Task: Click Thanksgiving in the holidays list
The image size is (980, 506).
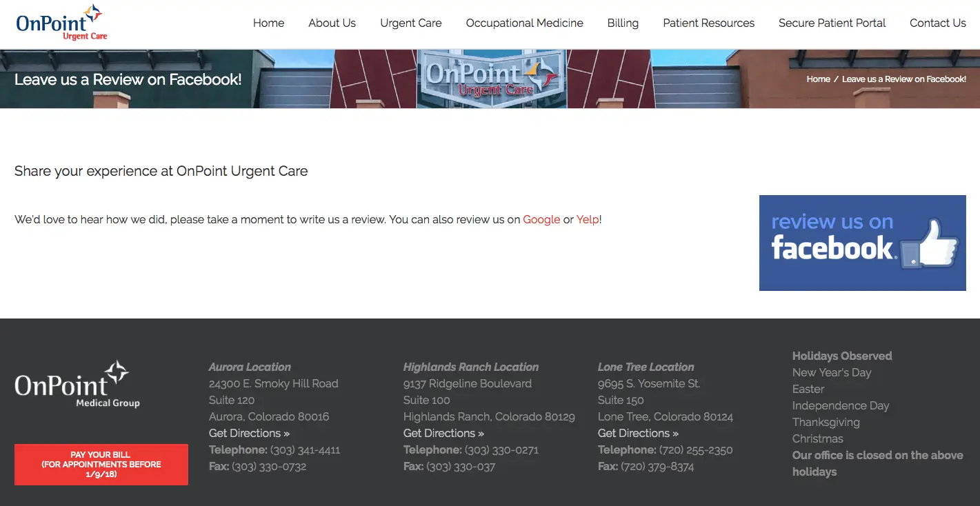Action: [x=826, y=422]
